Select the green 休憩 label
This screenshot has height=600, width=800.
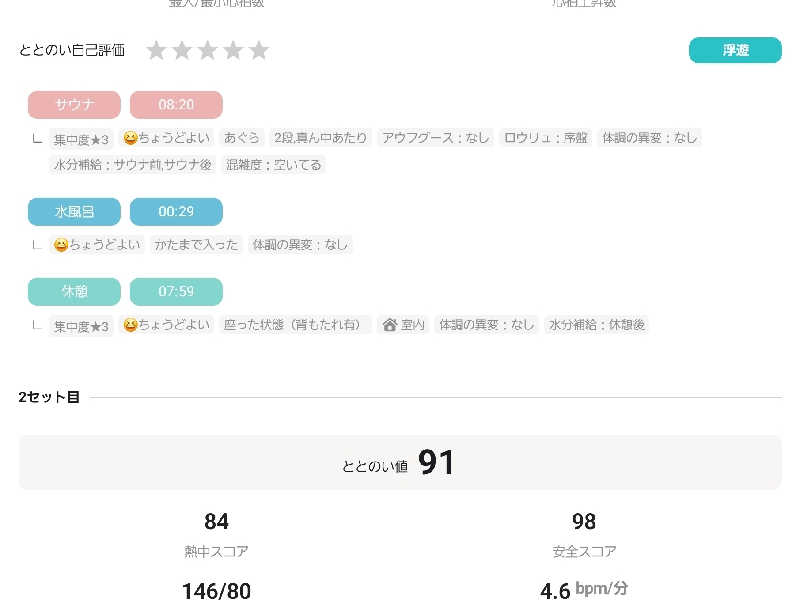(x=74, y=292)
